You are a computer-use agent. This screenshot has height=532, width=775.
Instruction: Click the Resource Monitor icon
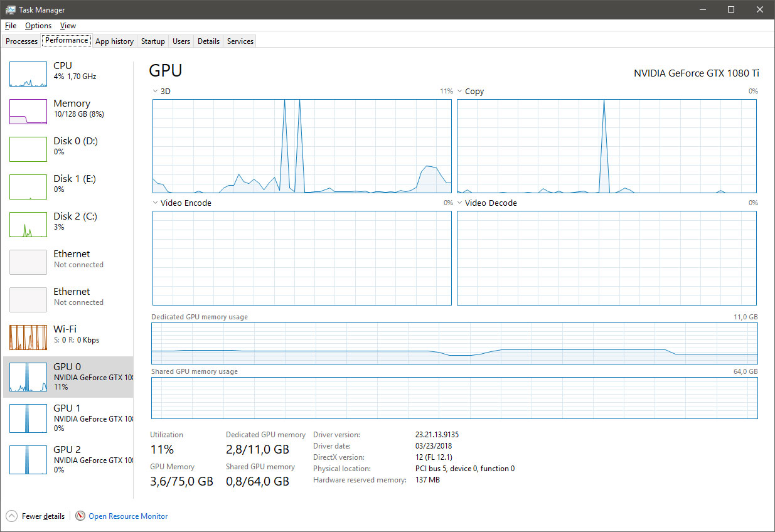pos(80,516)
